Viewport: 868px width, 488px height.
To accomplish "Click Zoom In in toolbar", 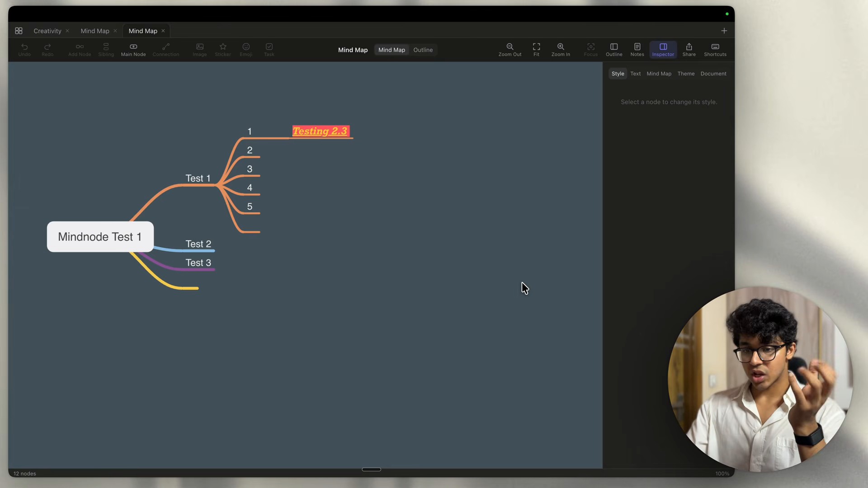I will [x=561, y=49].
